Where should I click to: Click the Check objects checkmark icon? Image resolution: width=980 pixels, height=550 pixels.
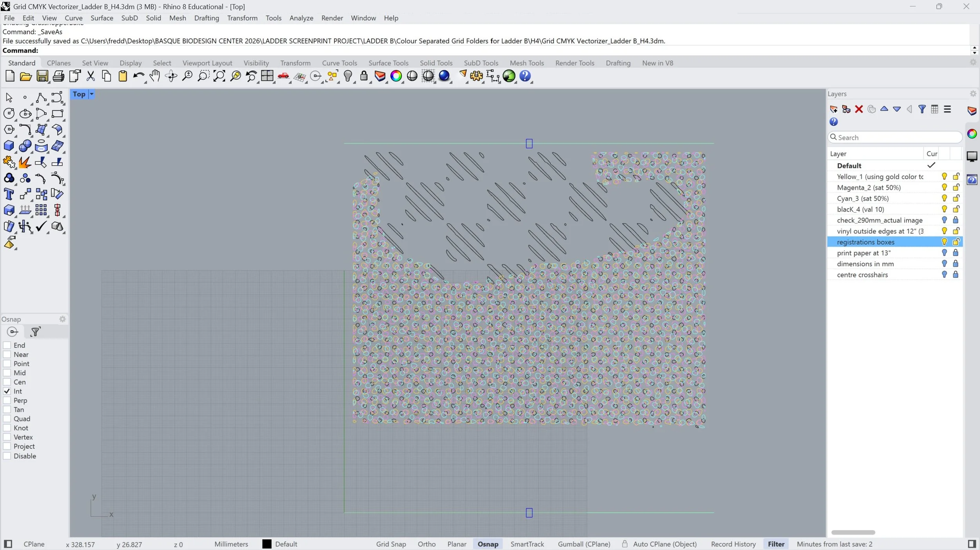(x=41, y=226)
